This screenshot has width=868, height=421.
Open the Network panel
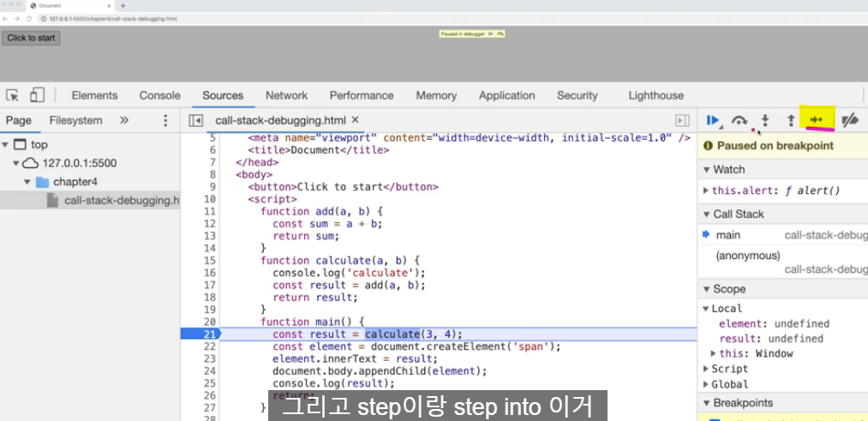pyautogui.click(x=287, y=95)
